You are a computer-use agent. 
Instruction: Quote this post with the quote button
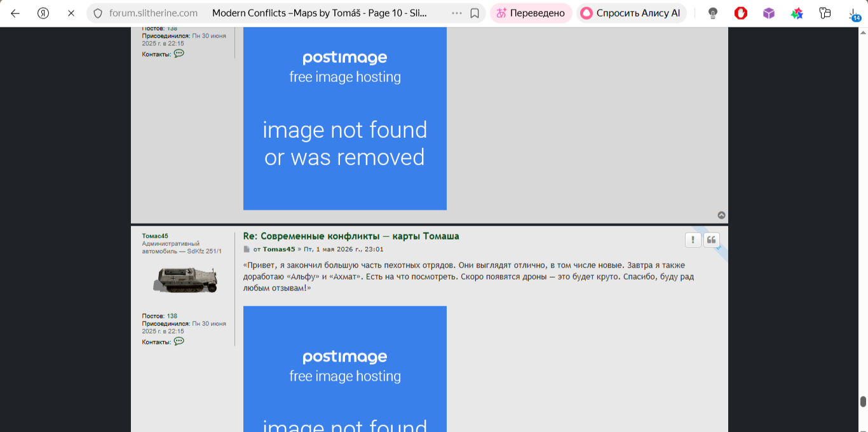click(x=711, y=240)
